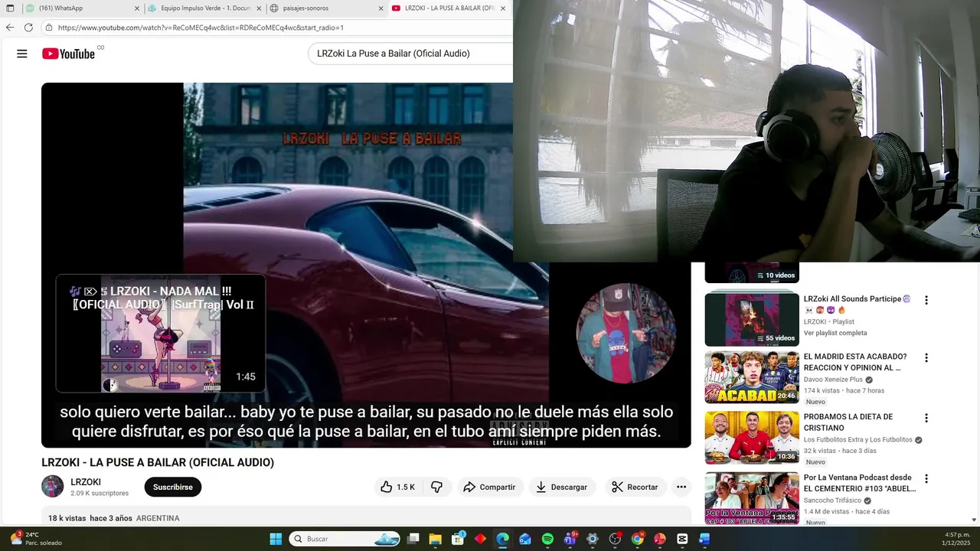980x551 pixels.
Task: Open the three-dots more actions under video
Action: pyautogui.click(x=681, y=487)
